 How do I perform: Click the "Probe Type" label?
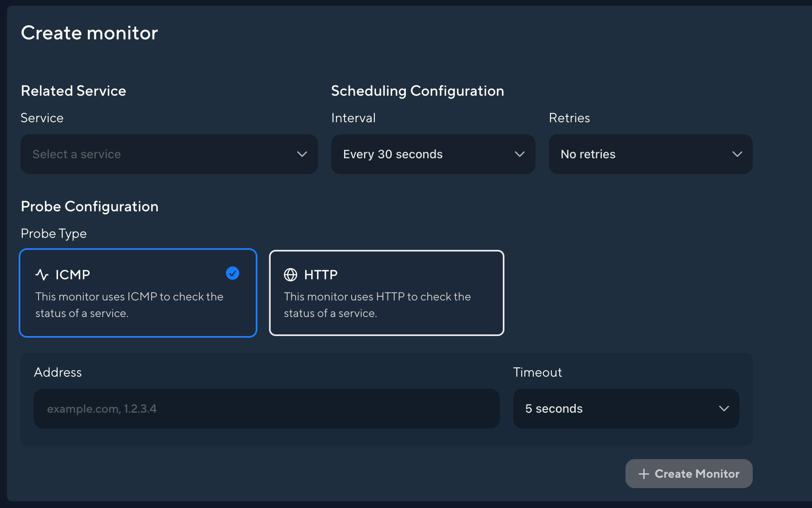54,234
